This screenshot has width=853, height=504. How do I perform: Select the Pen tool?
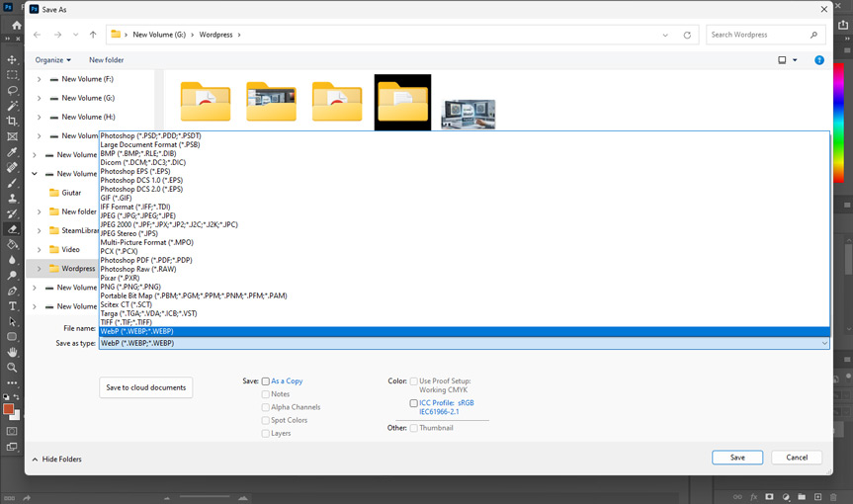(12, 291)
